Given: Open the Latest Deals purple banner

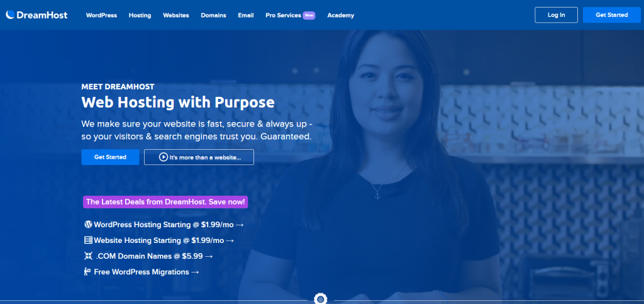Looking at the screenshot, I should pos(165,201).
